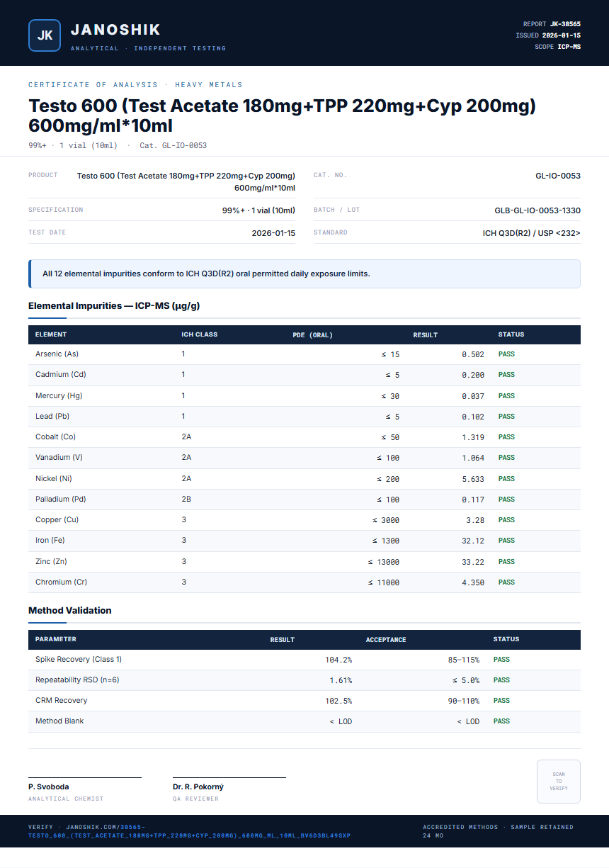609x868 pixels.
Task: Select the ICH CLASS column header
Action: 200,334
